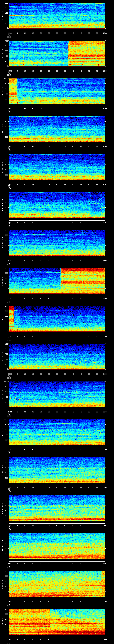
Task: Click the spectrogram panel starting at 6:24:00
Action: click(x=57, y=394)
